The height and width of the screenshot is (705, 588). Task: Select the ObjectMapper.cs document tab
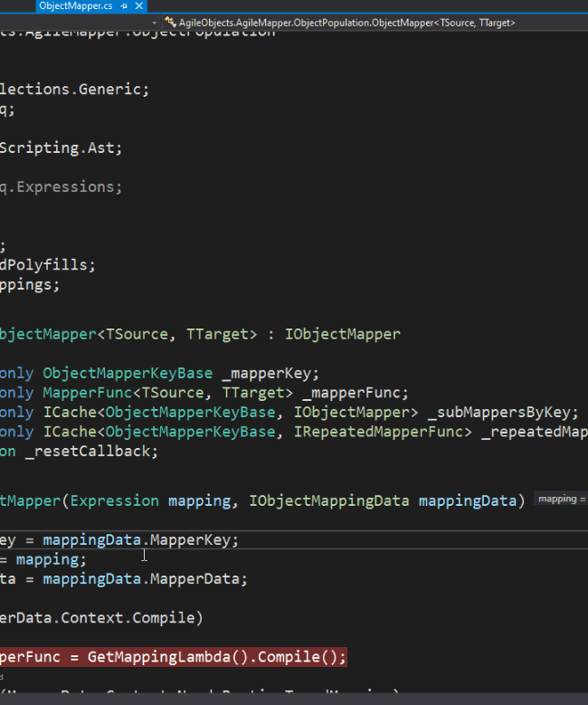click(x=75, y=6)
